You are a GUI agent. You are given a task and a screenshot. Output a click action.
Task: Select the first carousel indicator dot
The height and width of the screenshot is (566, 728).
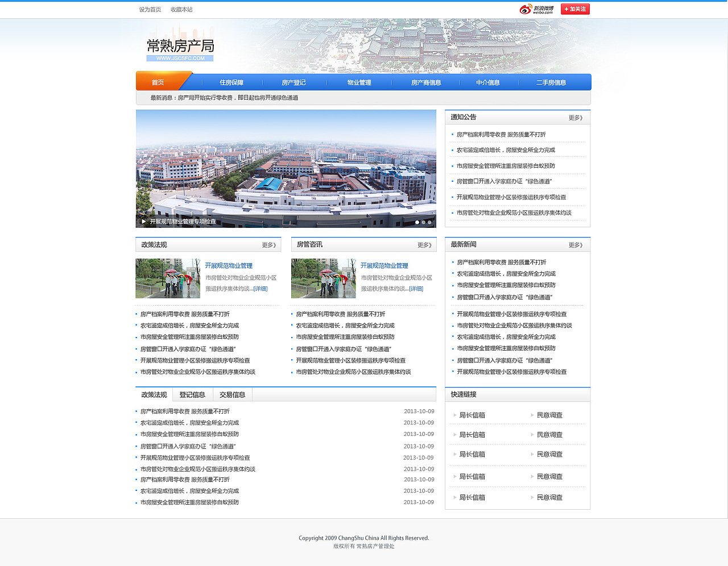[x=417, y=222]
